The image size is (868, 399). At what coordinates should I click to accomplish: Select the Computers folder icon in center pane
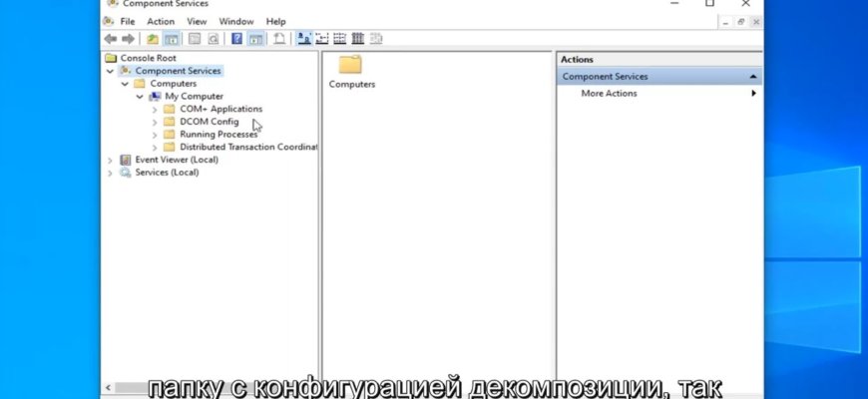tap(350, 65)
